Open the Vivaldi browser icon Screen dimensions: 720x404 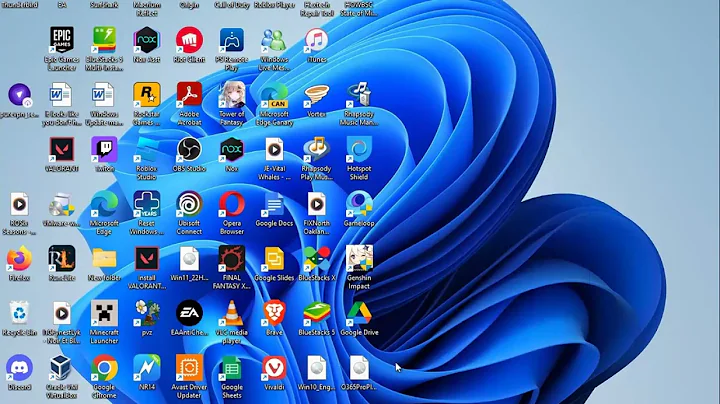coord(274,368)
